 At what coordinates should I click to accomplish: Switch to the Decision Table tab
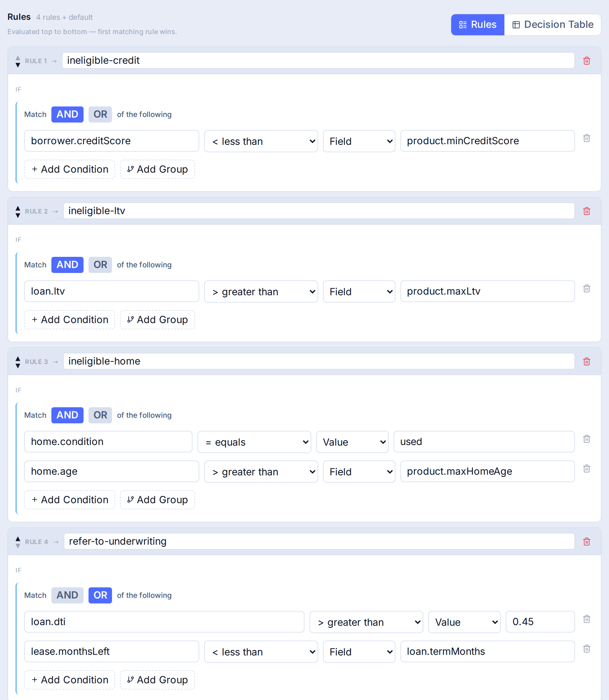[553, 24]
